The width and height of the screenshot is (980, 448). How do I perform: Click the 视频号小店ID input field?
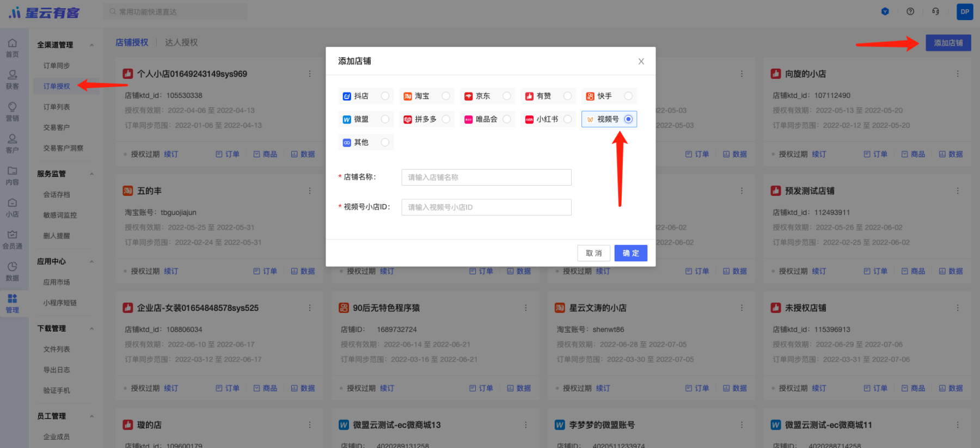pos(486,207)
